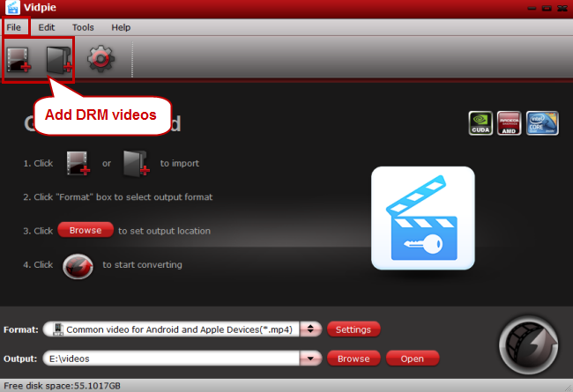Open the Tools menu
Screen dimensions: 573x392
(83, 27)
